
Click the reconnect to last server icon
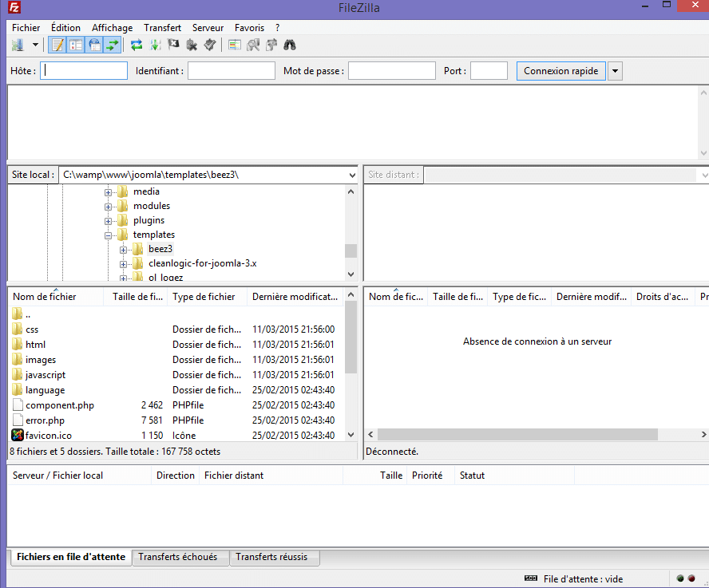pyautogui.click(x=210, y=45)
